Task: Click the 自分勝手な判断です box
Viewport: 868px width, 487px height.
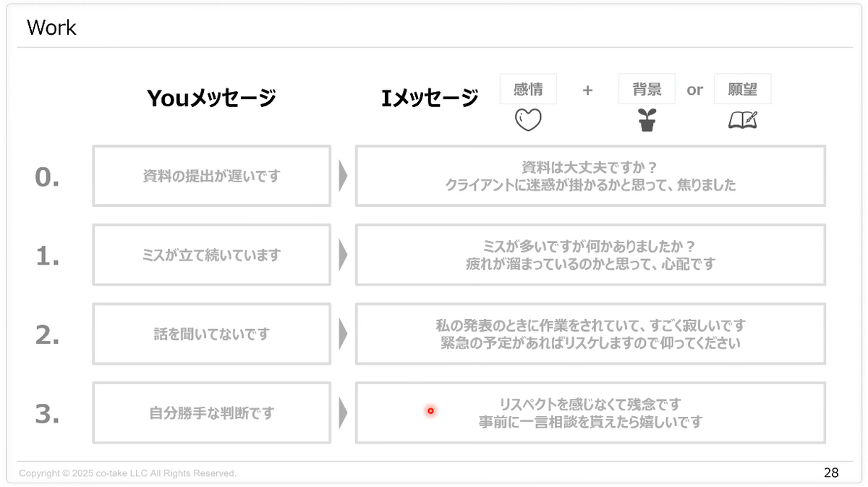Action: point(211,413)
